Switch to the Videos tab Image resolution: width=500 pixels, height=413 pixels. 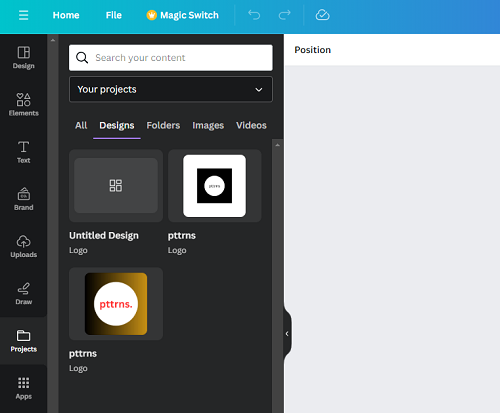251,125
